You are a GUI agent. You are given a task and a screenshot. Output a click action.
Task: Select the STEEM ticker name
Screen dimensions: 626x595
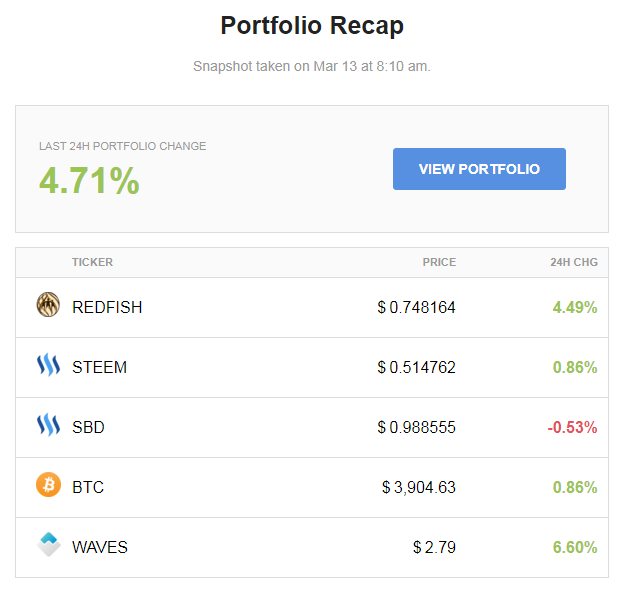[x=99, y=367]
